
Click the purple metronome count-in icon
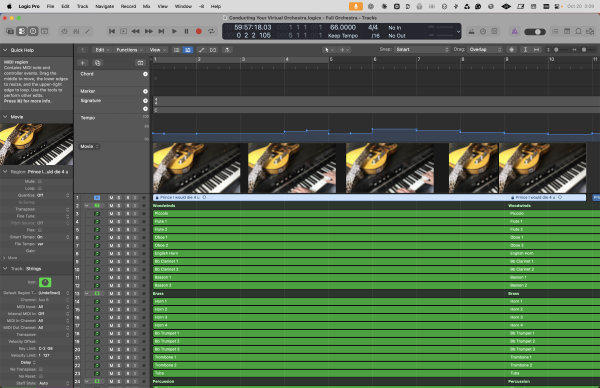(x=515, y=31)
